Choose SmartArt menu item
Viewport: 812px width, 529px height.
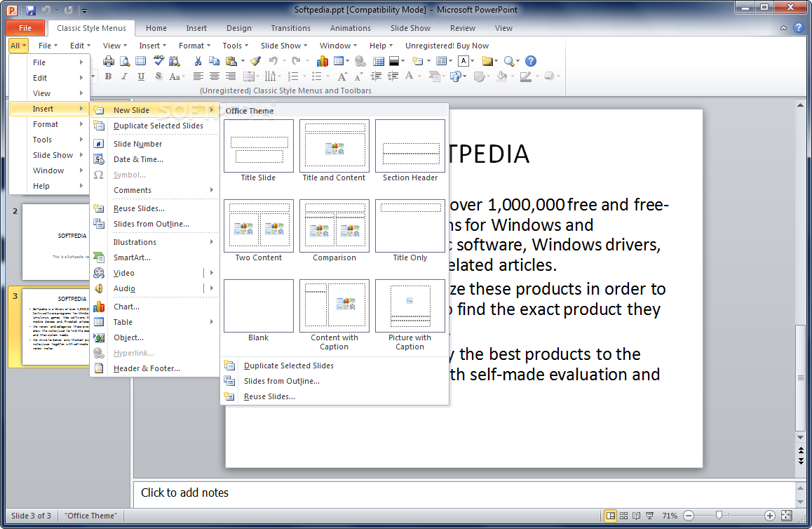(x=154, y=257)
